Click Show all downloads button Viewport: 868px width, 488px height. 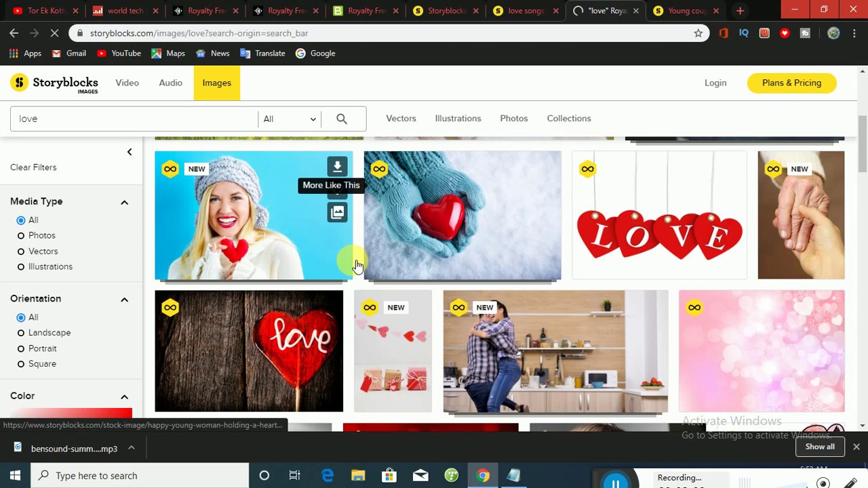820,447
